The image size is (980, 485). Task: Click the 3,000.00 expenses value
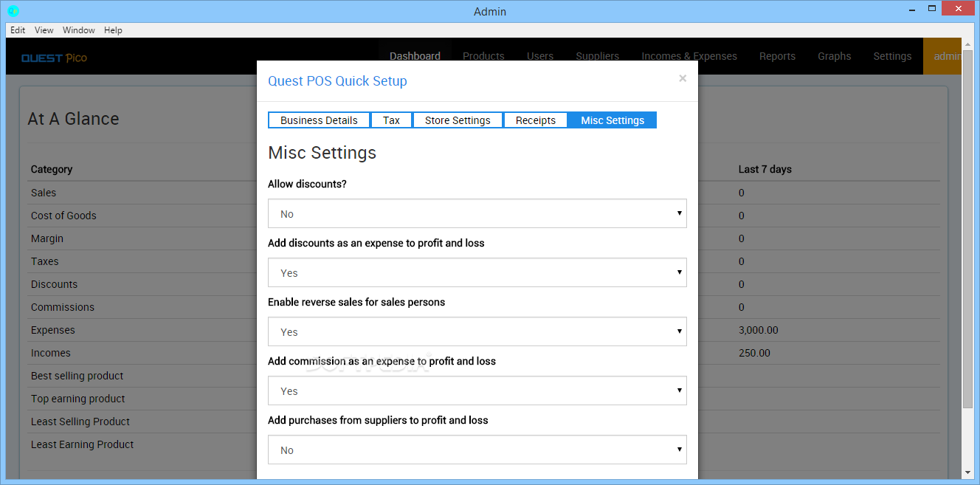[759, 330]
